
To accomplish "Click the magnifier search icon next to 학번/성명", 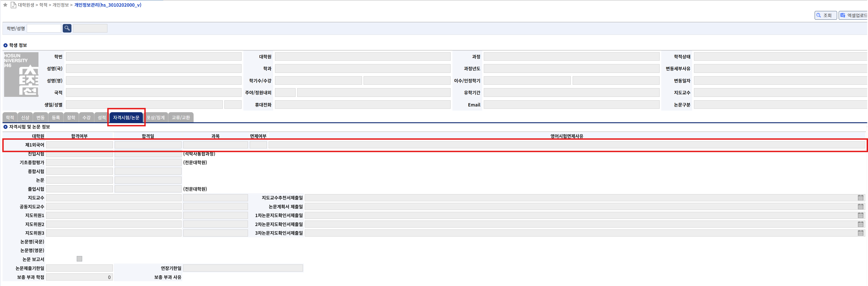I will tap(67, 28).
